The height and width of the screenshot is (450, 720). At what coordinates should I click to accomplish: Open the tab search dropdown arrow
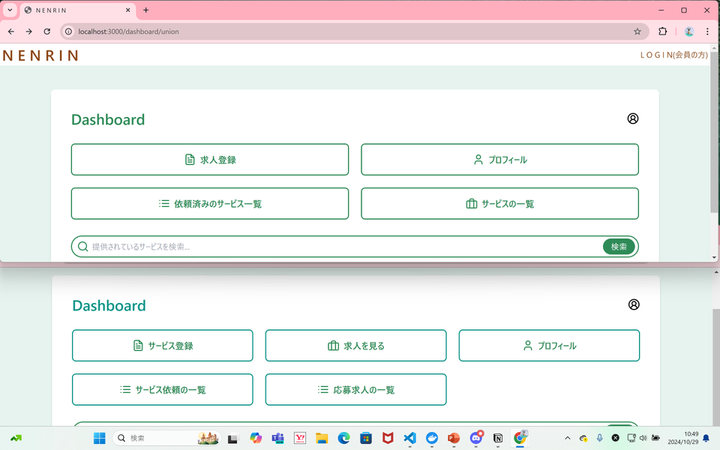click(10, 10)
